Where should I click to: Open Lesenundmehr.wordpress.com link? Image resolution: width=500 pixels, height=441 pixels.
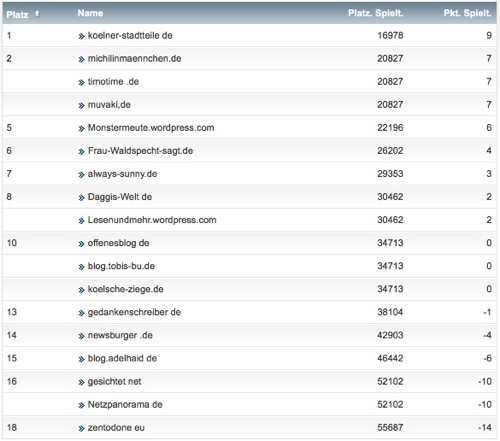coord(152,220)
